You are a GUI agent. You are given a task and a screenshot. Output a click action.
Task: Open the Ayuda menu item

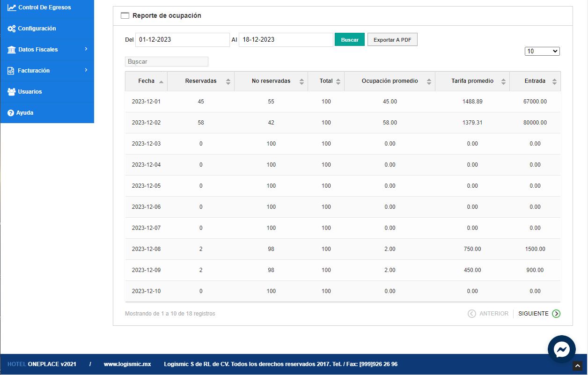point(25,113)
